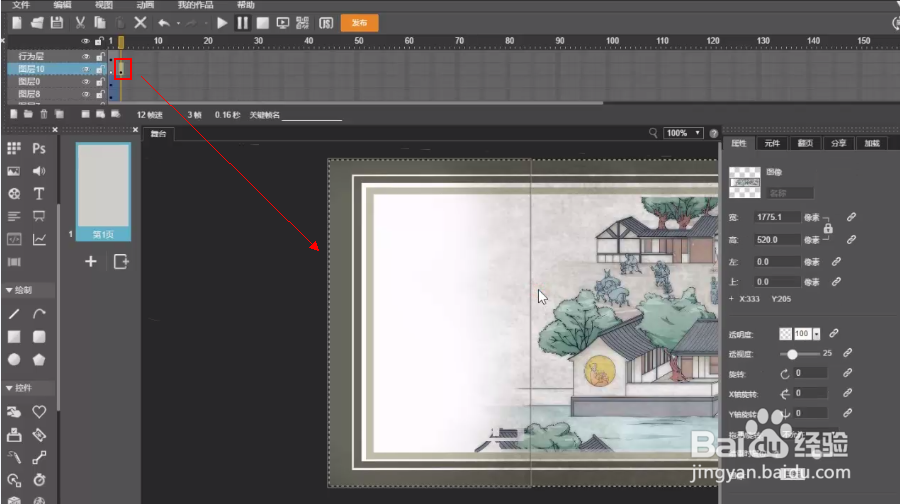Viewport: 900px width, 504px height.
Task: Pick the rounded rectangle shape tool
Action: (x=39, y=337)
